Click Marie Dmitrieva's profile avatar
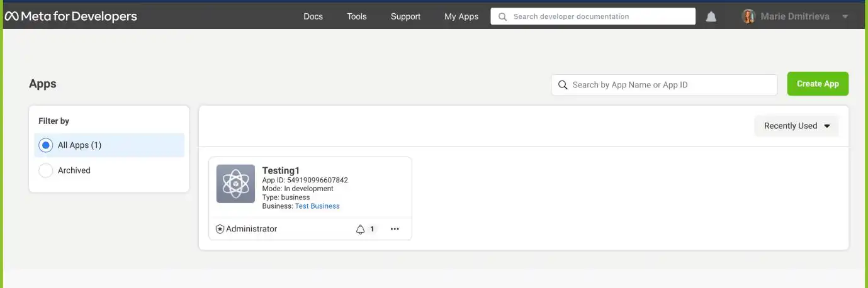868x288 pixels. click(748, 17)
